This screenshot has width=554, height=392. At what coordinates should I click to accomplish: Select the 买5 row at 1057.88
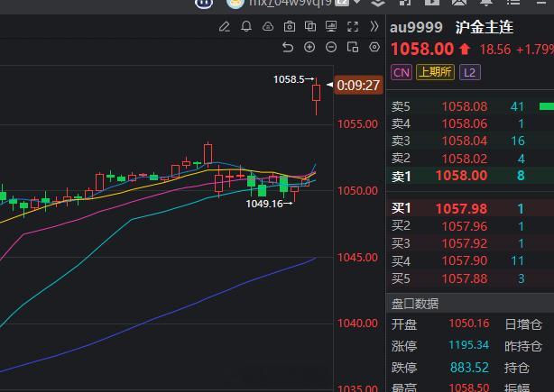tap(470, 278)
